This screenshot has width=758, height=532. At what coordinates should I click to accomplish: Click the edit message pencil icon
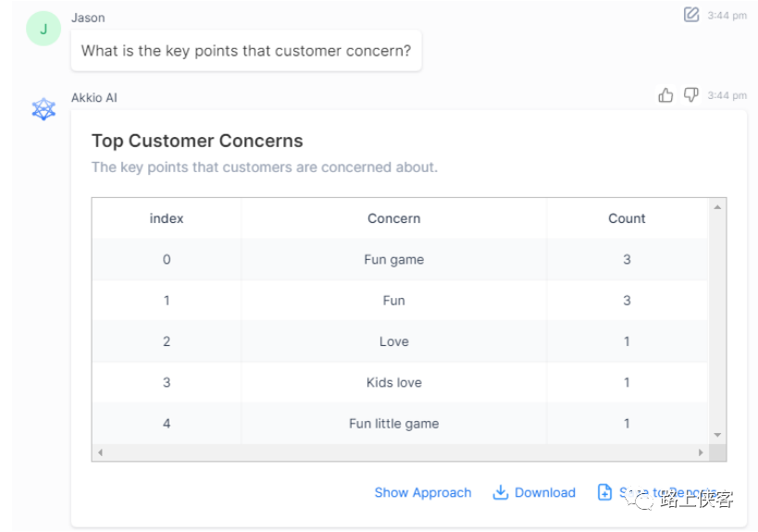click(x=691, y=14)
